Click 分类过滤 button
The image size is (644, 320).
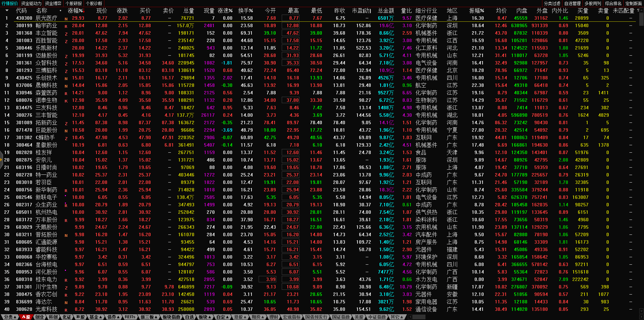pos(552,3)
